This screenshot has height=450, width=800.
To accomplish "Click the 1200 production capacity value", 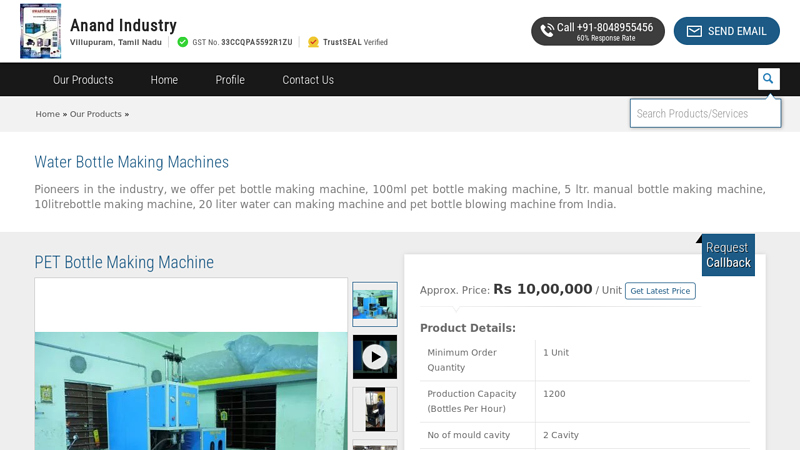I will pos(643,402).
